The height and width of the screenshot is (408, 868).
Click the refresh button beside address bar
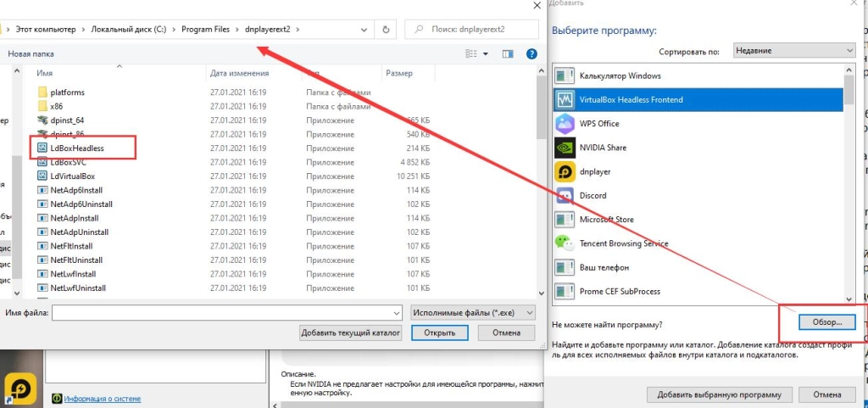pyautogui.click(x=387, y=29)
